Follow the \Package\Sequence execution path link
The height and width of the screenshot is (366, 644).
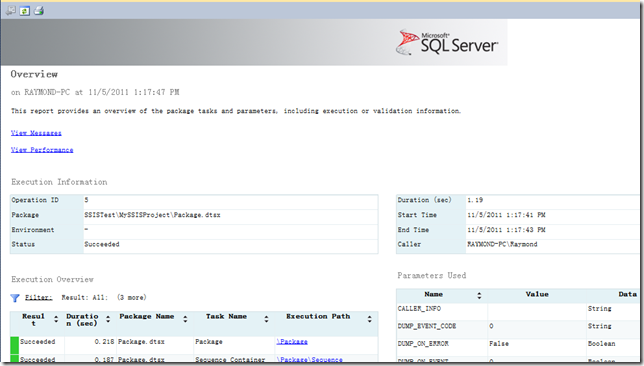click(310, 359)
